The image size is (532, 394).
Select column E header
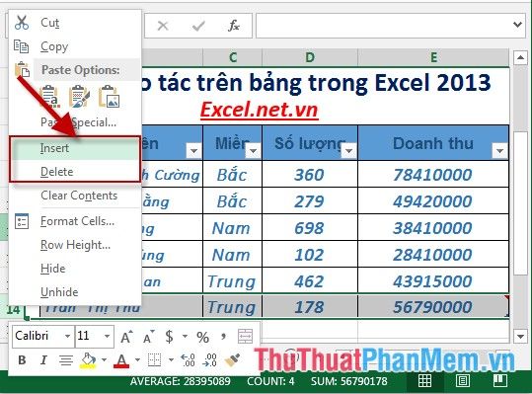433,57
